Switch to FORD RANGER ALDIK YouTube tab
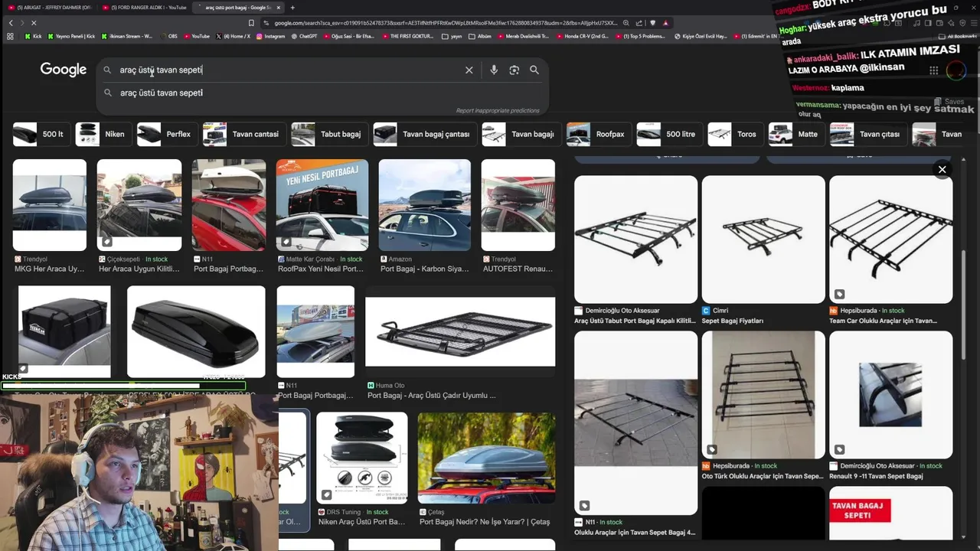980x551 pixels. (144, 8)
